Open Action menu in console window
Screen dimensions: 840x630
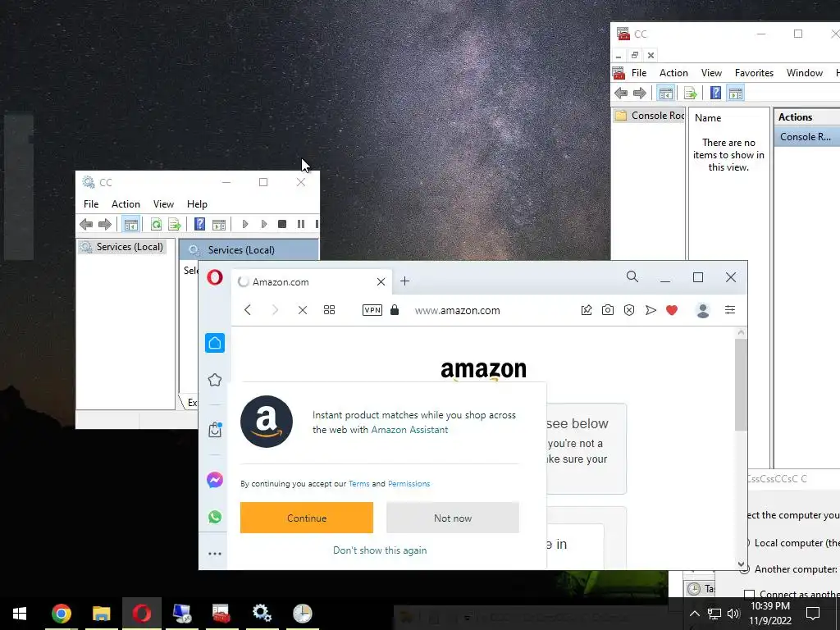[x=673, y=73]
